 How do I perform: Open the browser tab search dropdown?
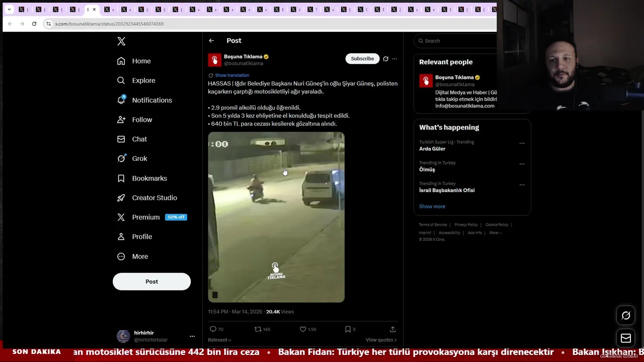[x=9, y=10]
